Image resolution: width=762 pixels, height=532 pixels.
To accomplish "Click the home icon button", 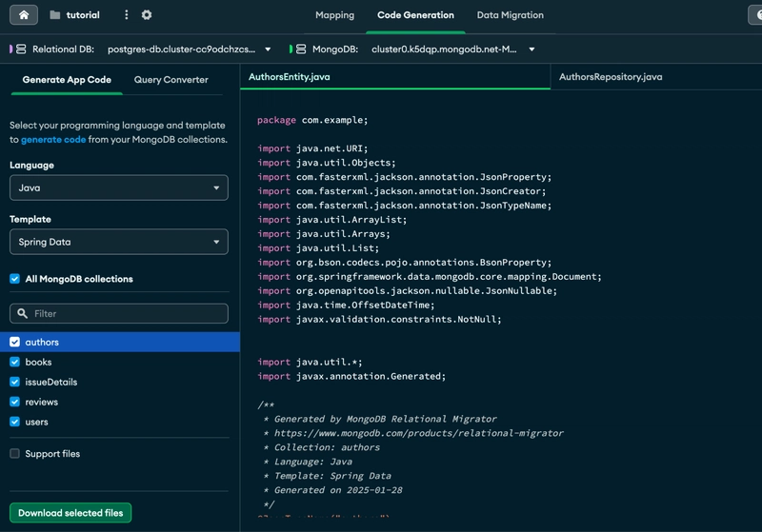I will 24,15.
